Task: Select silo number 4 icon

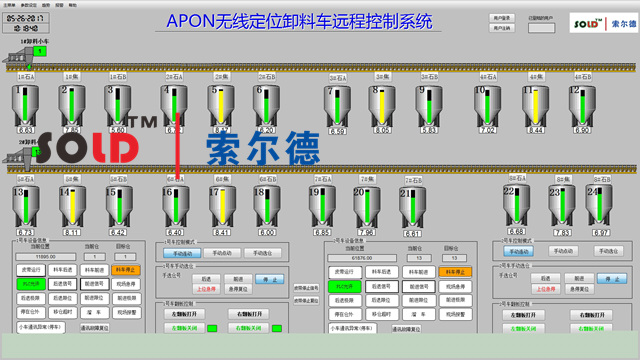Action: coord(174,105)
